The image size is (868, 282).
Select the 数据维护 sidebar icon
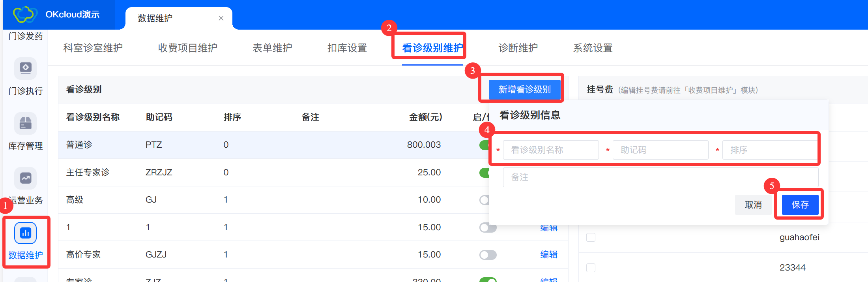point(26,233)
